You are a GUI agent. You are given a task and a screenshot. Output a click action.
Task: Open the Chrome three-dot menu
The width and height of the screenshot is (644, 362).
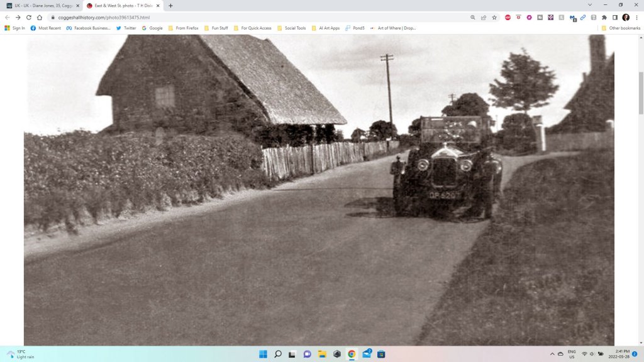click(x=636, y=18)
